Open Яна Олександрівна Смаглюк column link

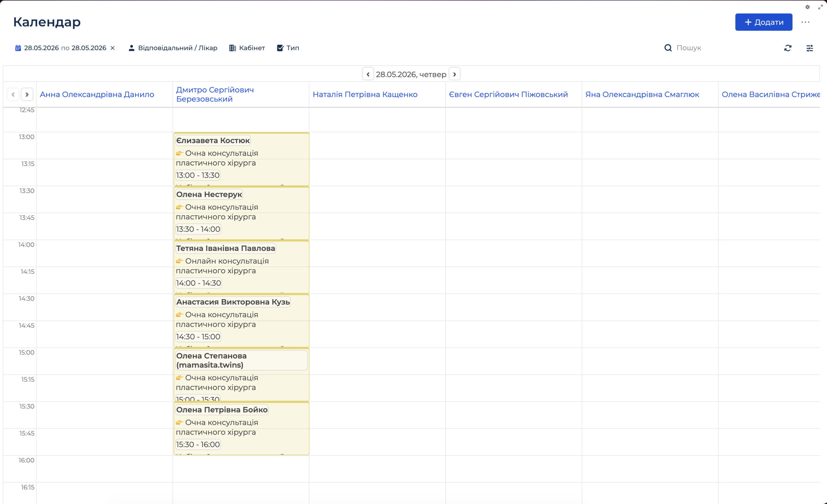coord(643,94)
